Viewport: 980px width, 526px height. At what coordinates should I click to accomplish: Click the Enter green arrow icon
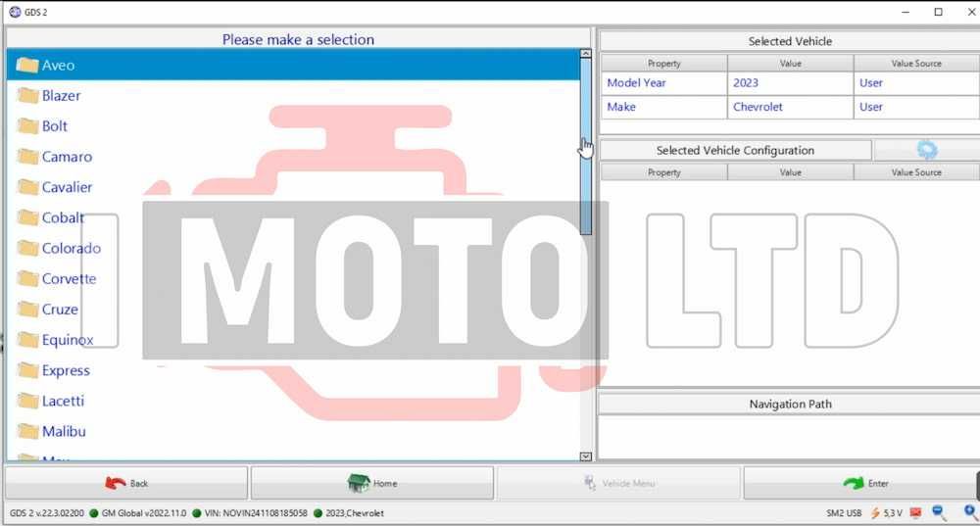pyautogui.click(x=854, y=483)
